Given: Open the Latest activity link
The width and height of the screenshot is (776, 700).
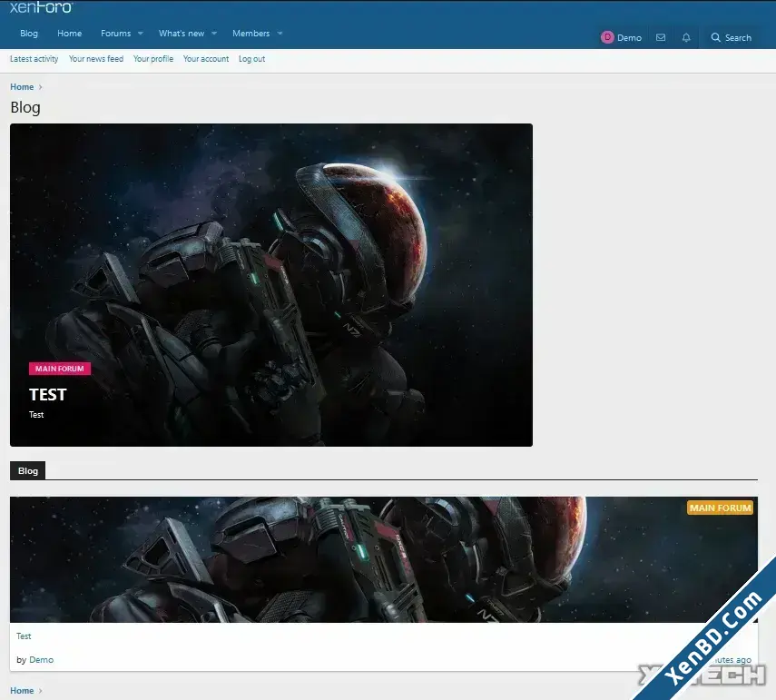Looking at the screenshot, I should tap(34, 59).
